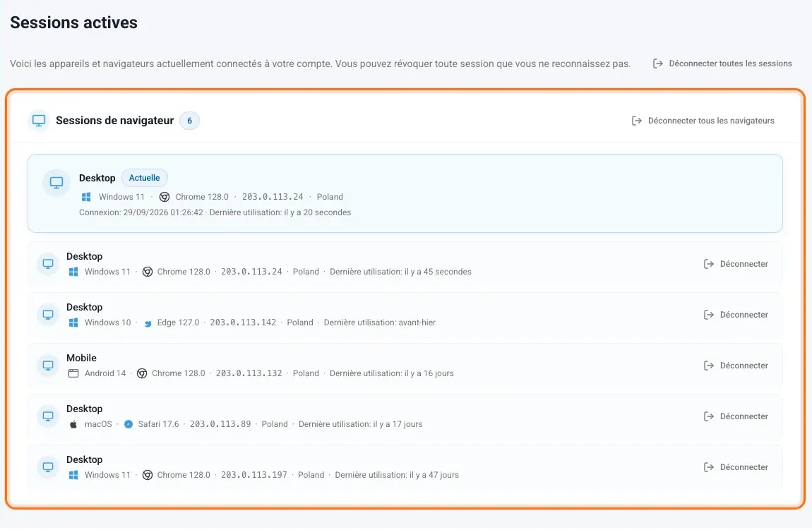Click Déconnecter text for the 16 jours session

tap(744, 366)
